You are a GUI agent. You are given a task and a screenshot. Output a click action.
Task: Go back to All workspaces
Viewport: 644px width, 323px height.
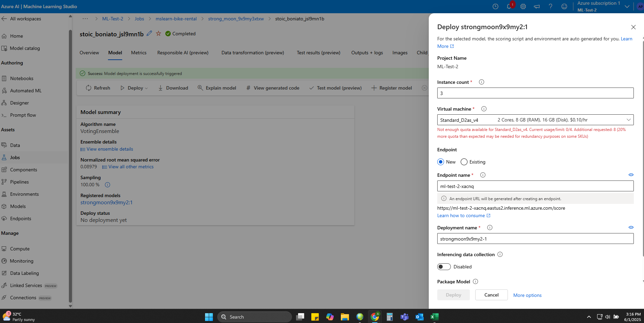[21, 19]
